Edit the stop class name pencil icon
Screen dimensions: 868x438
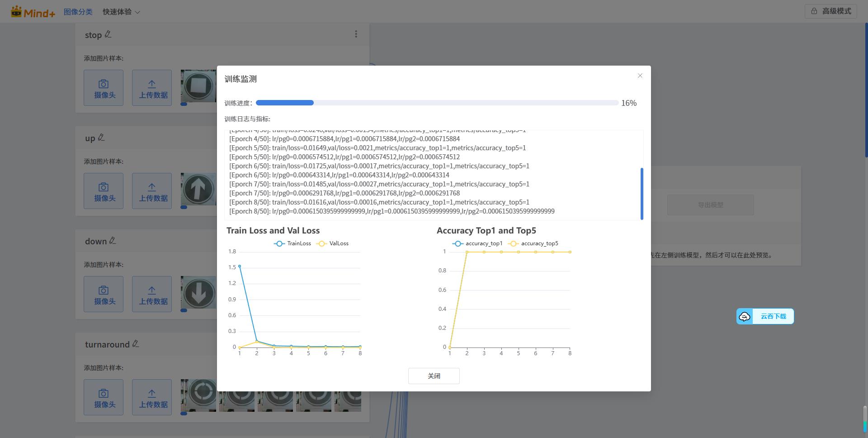tap(108, 34)
